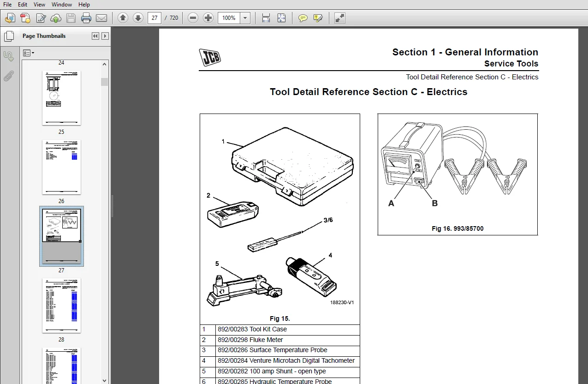Click the Read mode expand icon
Image resolution: width=588 pixels, height=384 pixels.
pos(340,18)
